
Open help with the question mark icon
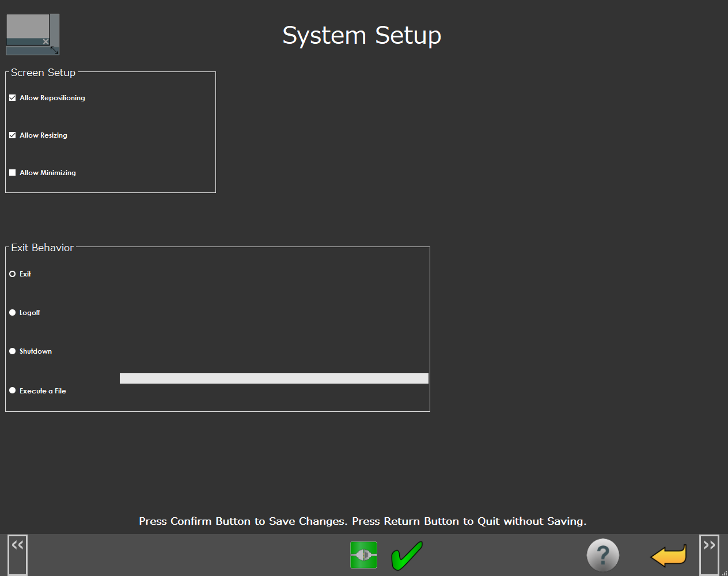602,555
